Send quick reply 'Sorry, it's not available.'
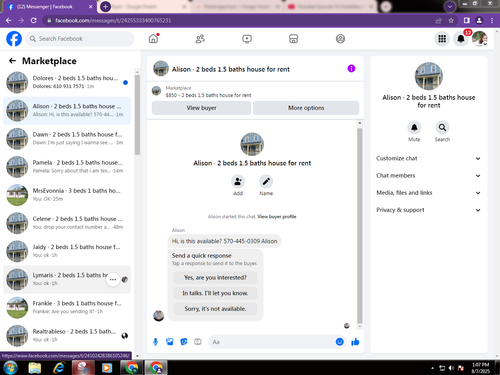Image resolution: width=500 pixels, height=375 pixels. 215,309
